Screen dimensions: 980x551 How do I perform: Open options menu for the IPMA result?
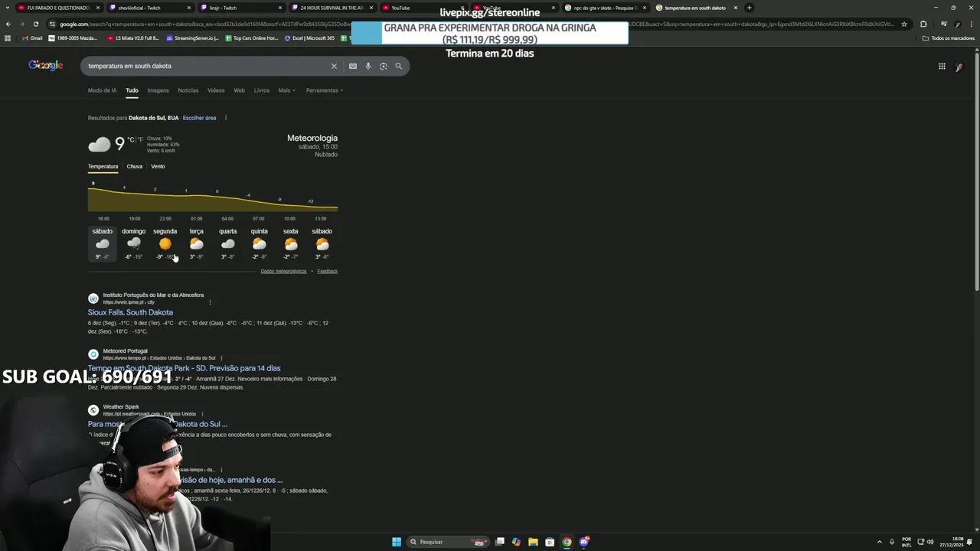[x=210, y=302]
